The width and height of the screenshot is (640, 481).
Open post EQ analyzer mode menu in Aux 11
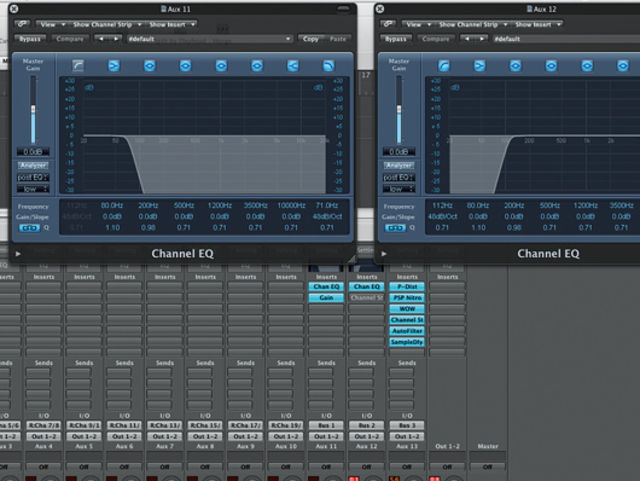coord(33,178)
